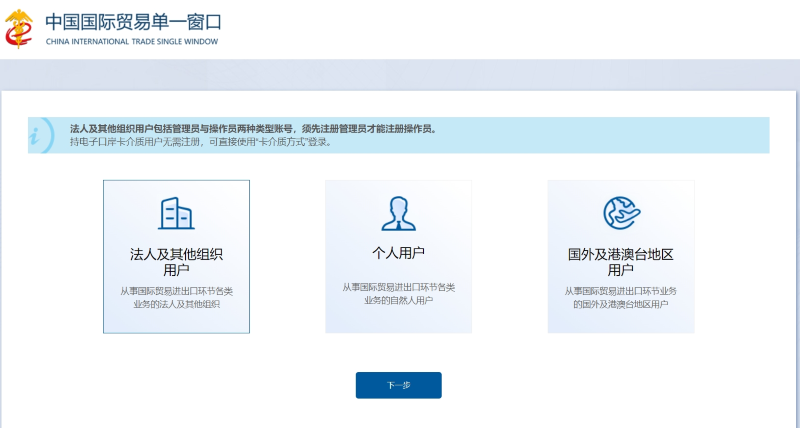Screen dimensions: 800x428
Task: Click the bold notice line about 管理员与操作员 accounts
Action: pyautogui.click(x=253, y=129)
